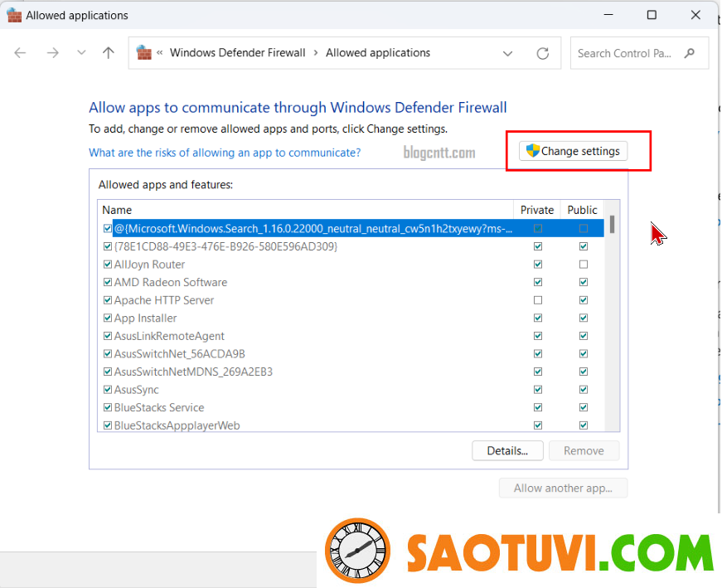The height and width of the screenshot is (588, 722).
Task: Click the title bar firewall icon
Action: (14, 15)
